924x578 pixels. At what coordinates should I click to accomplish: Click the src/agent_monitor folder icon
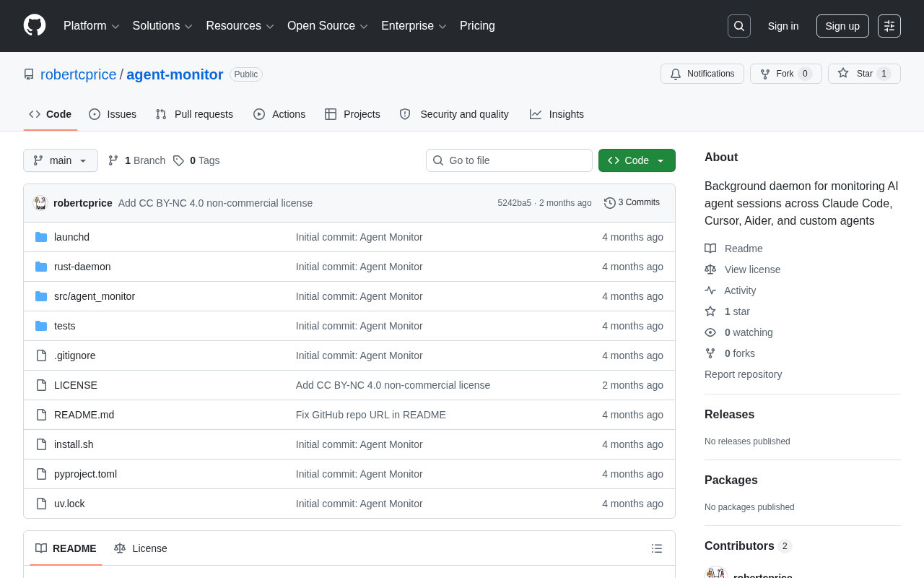(x=41, y=296)
